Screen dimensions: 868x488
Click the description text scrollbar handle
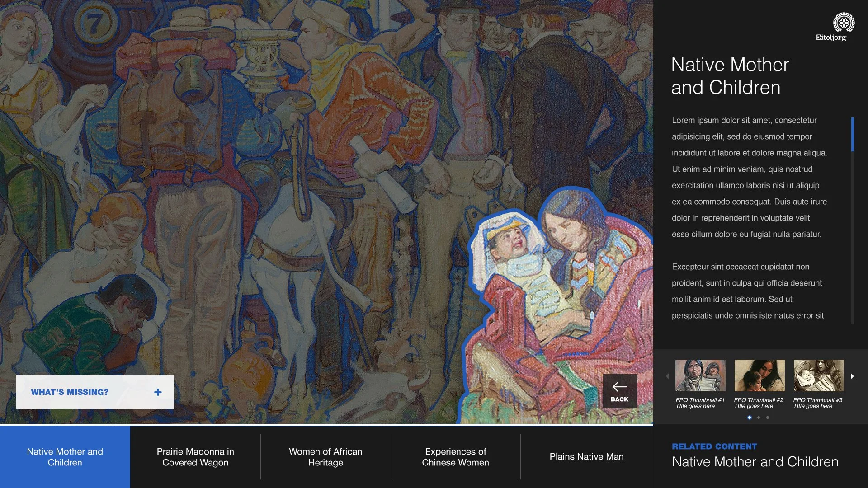tap(852, 134)
